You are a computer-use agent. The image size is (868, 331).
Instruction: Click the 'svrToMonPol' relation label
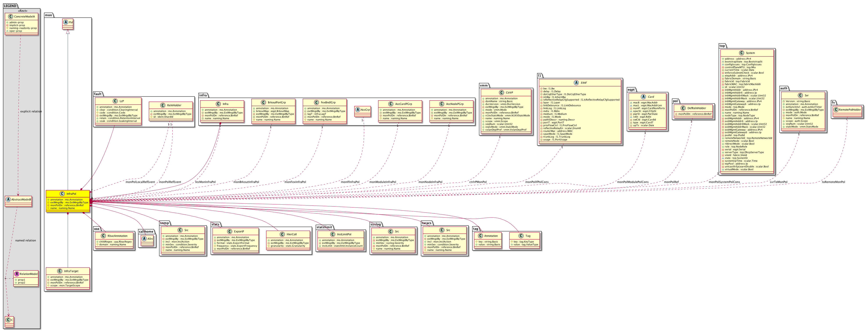[x=778, y=182]
